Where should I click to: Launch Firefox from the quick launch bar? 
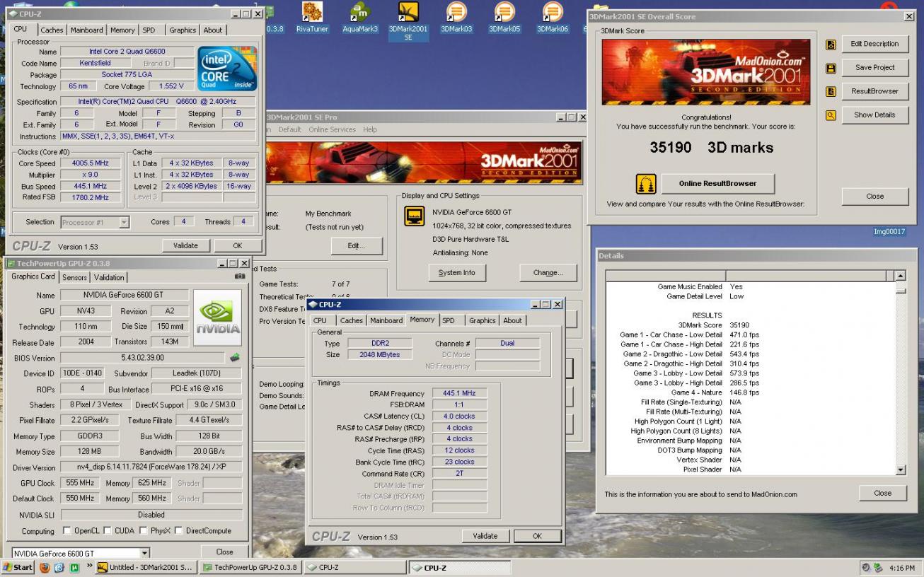(x=45, y=568)
